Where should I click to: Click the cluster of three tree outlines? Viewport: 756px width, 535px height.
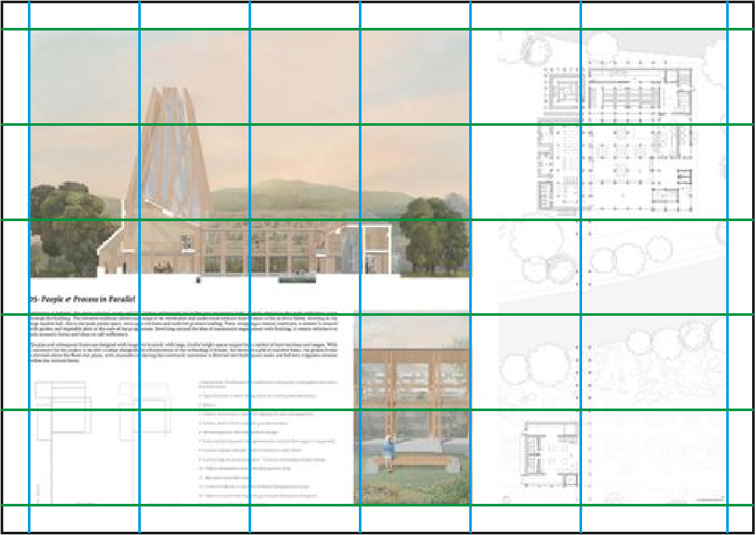tap(631, 254)
